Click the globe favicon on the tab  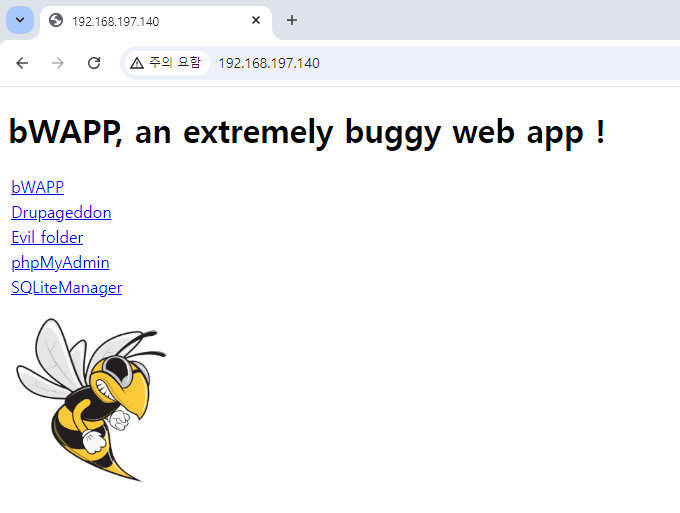pyautogui.click(x=56, y=20)
